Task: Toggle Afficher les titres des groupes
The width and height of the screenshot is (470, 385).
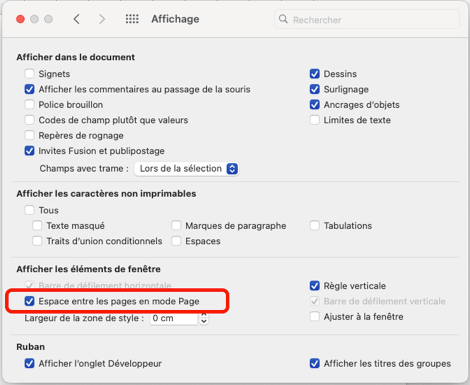Action: coord(315,363)
